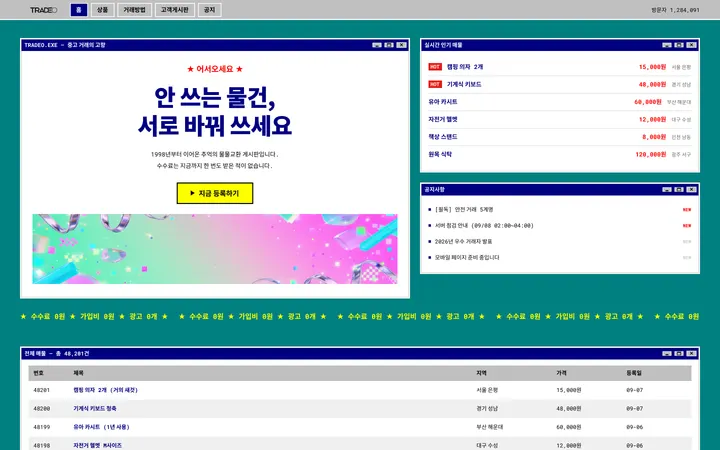Open notice 2026년 우수 거래자 발표
Screen dimensions: 720x450
pyautogui.click(x=463, y=242)
